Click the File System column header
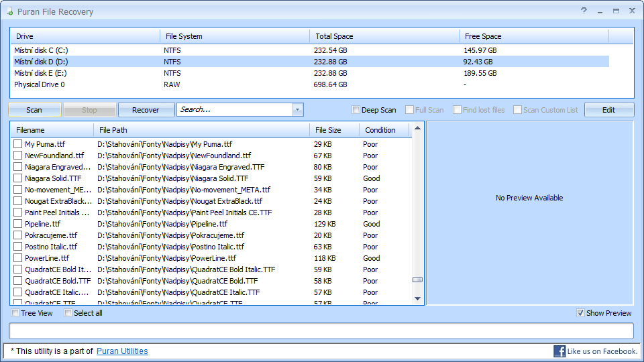Viewport: 644px width, 362px height. click(235, 36)
